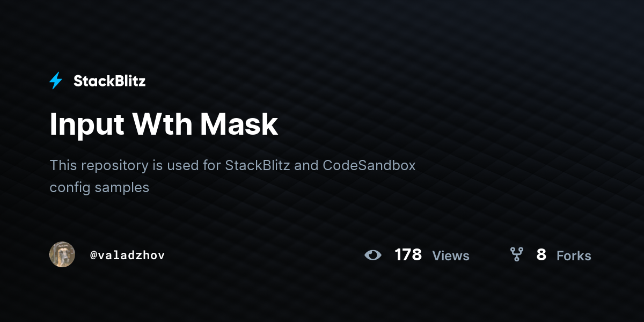
Task: Click the blue StackBlitz lightning bolt icon
Action: pyautogui.click(x=56, y=81)
